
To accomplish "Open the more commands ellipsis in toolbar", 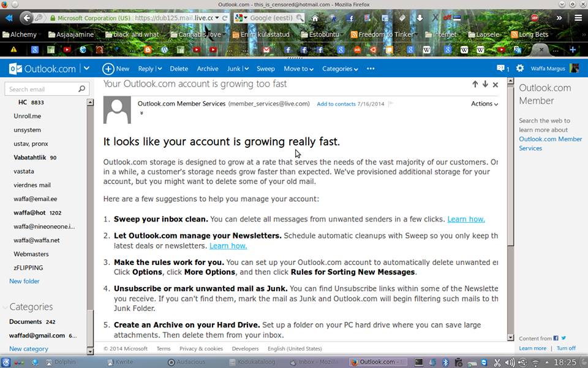I will click(x=371, y=69).
